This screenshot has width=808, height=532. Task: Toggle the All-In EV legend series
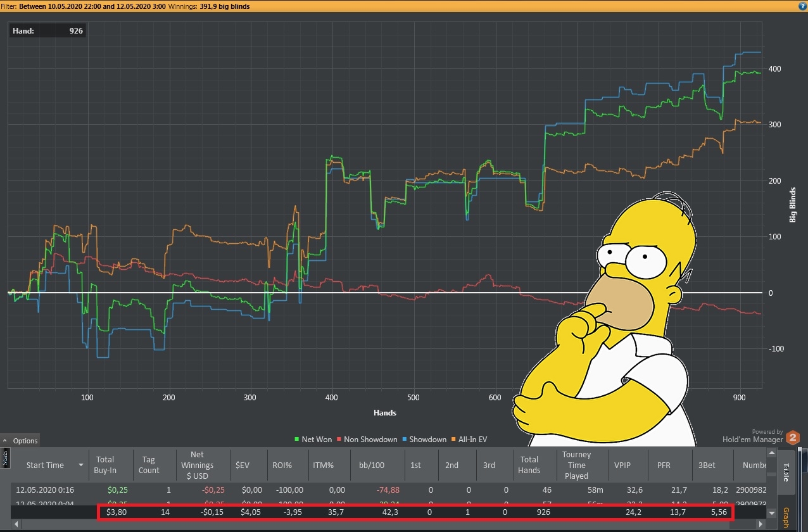coord(469,439)
